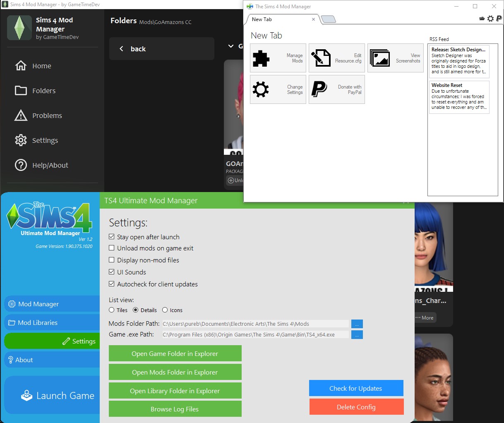Open Settings in the GameTimeDev sidebar
The image size is (504, 423).
point(36,140)
